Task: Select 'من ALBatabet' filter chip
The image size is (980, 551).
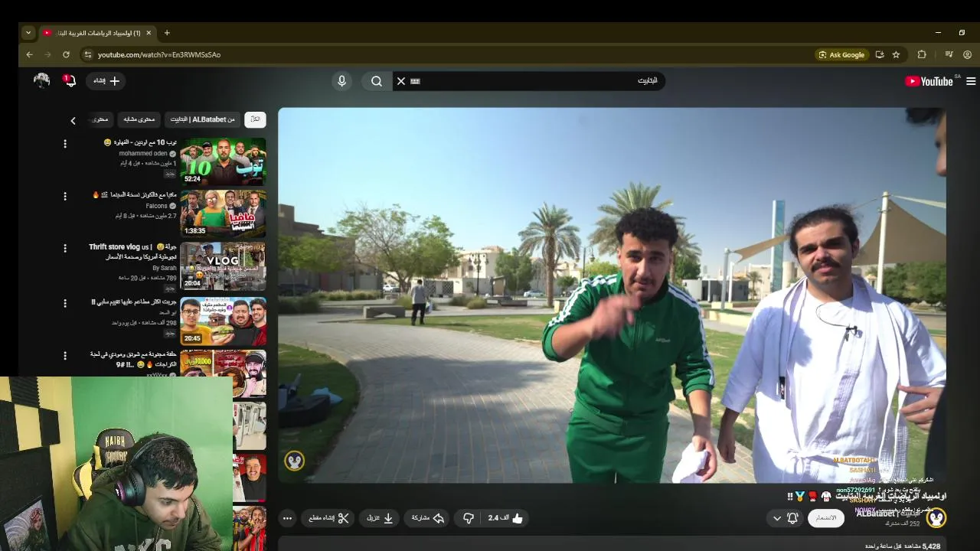Action: click(x=202, y=119)
